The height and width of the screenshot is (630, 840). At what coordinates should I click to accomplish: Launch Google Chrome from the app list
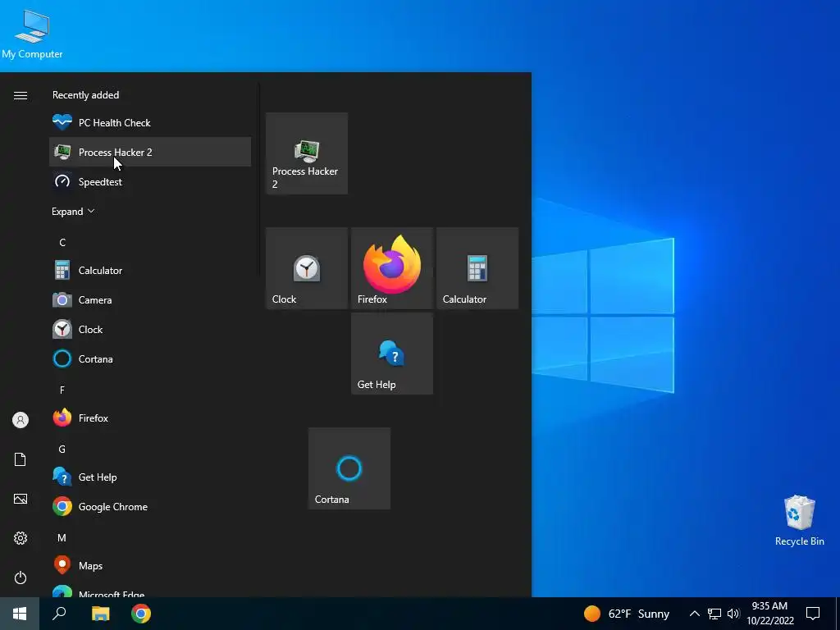(150, 506)
